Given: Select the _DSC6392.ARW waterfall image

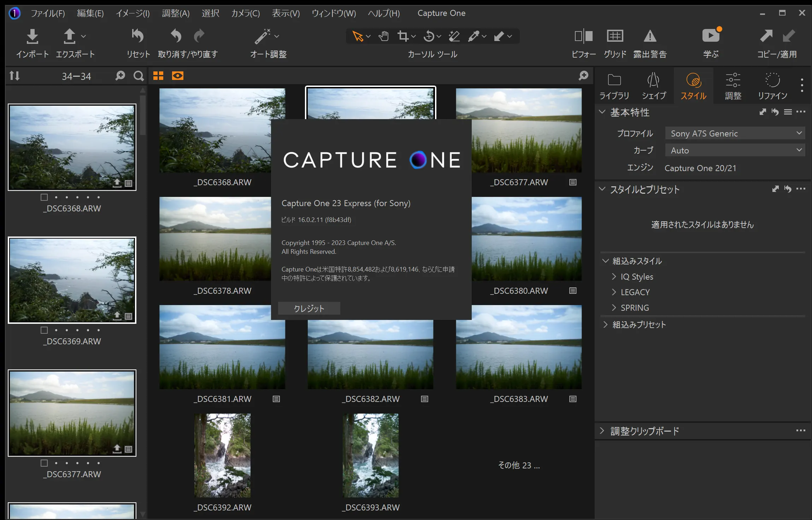Looking at the screenshot, I should click(x=222, y=456).
